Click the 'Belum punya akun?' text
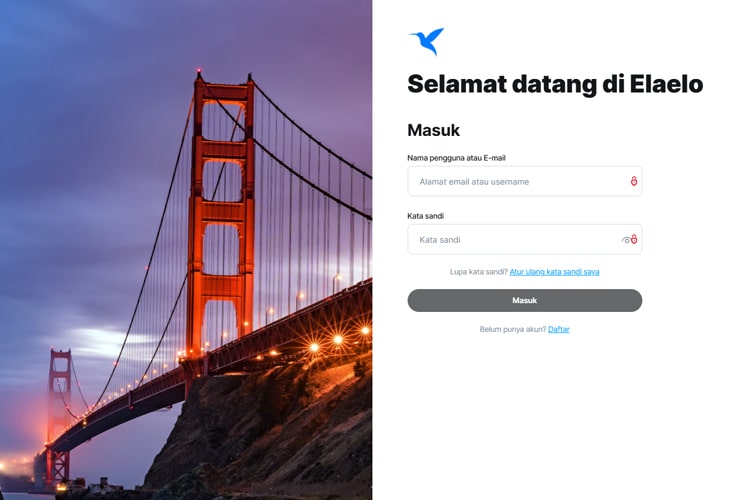This screenshot has width=750, height=500. point(513,329)
